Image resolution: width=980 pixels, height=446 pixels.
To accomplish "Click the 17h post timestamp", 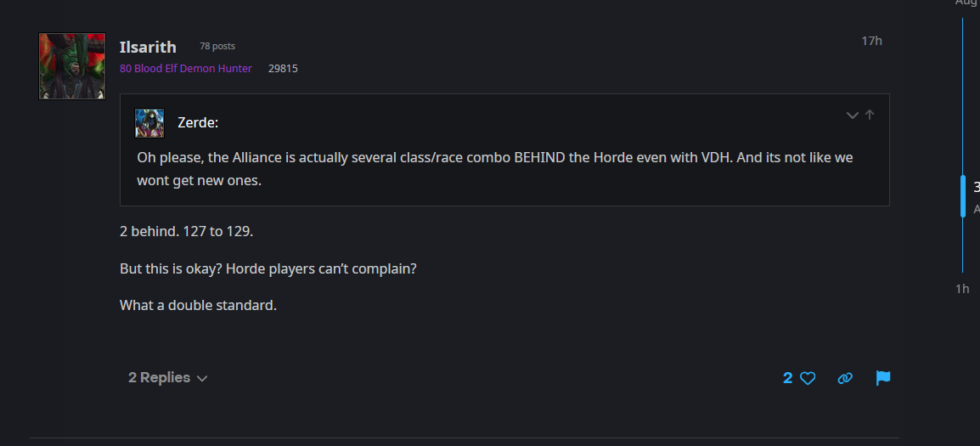I will pyautogui.click(x=871, y=42).
